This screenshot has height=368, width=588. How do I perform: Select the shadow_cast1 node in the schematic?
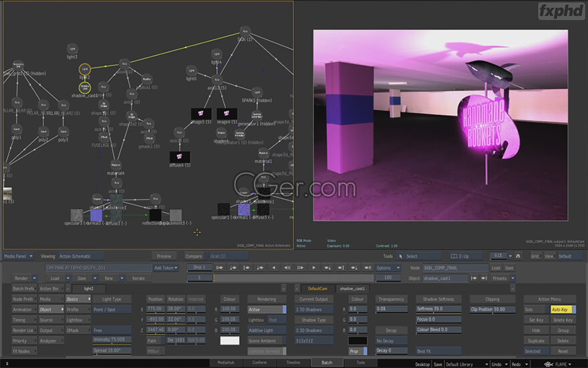[85, 88]
